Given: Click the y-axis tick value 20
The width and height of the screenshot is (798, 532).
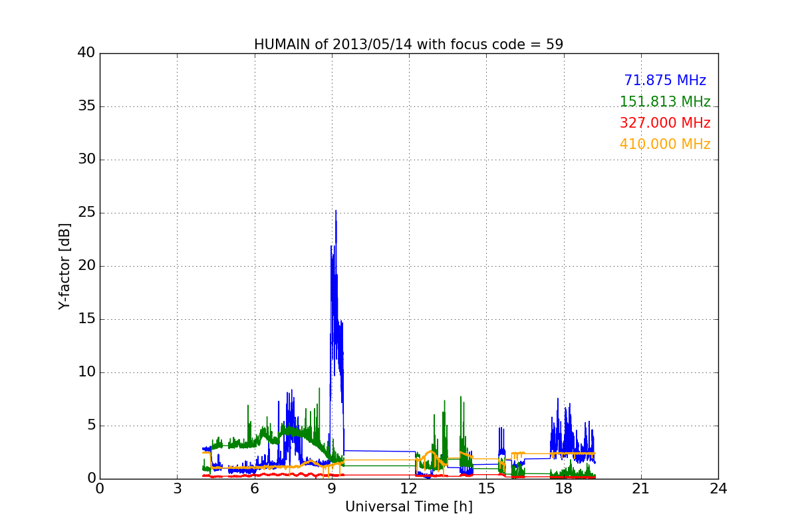Looking at the screenshot, I should [86, 266].
